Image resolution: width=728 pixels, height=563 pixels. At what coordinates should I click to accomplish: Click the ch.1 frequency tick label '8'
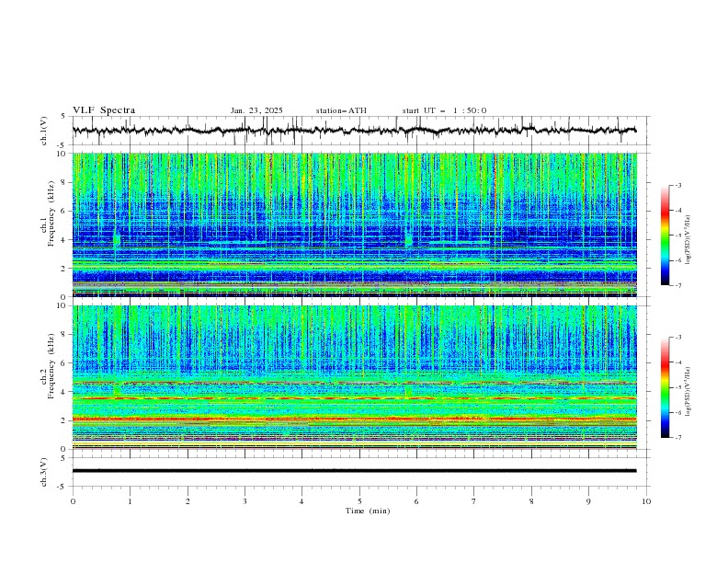[x=65, y=182]
